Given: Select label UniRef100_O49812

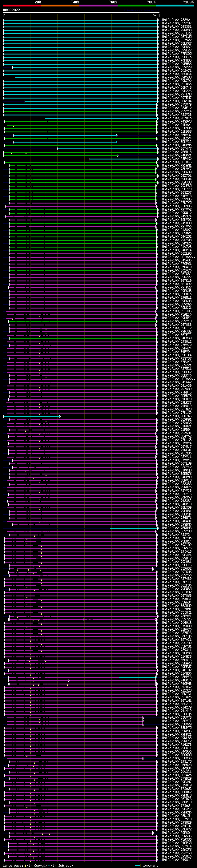Looking at the screenshot, I should [177, 860].
